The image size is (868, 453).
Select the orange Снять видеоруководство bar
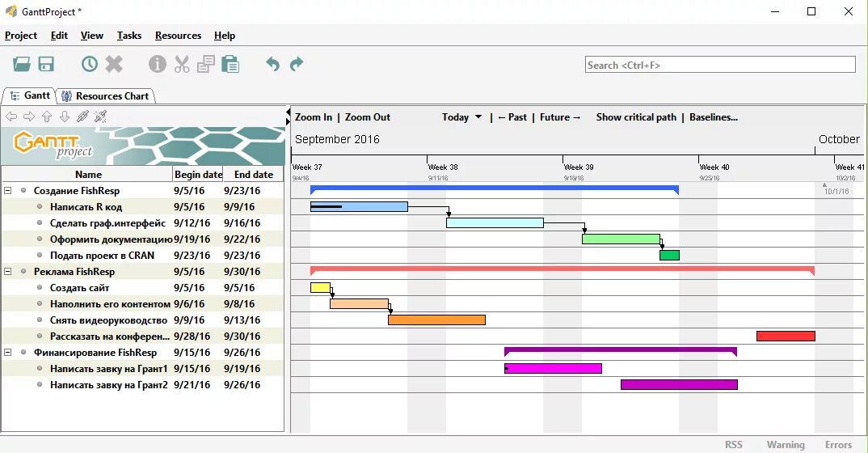click(x=436, y=320)
